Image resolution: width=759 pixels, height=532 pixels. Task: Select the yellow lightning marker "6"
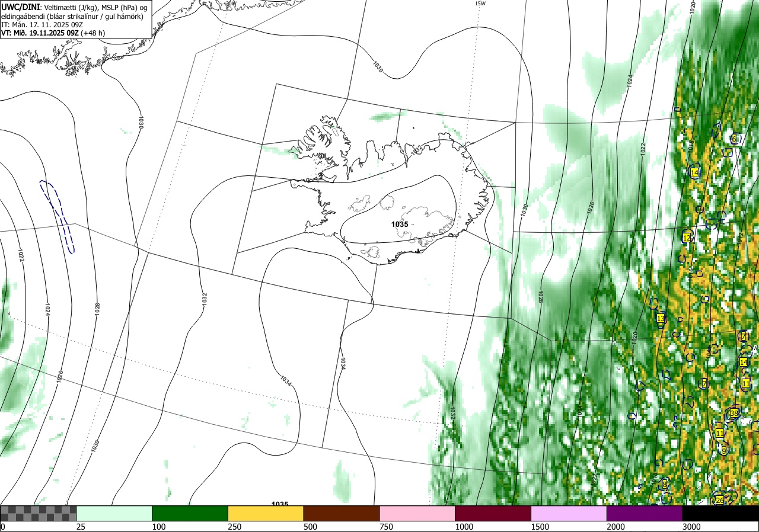[734, 139]
